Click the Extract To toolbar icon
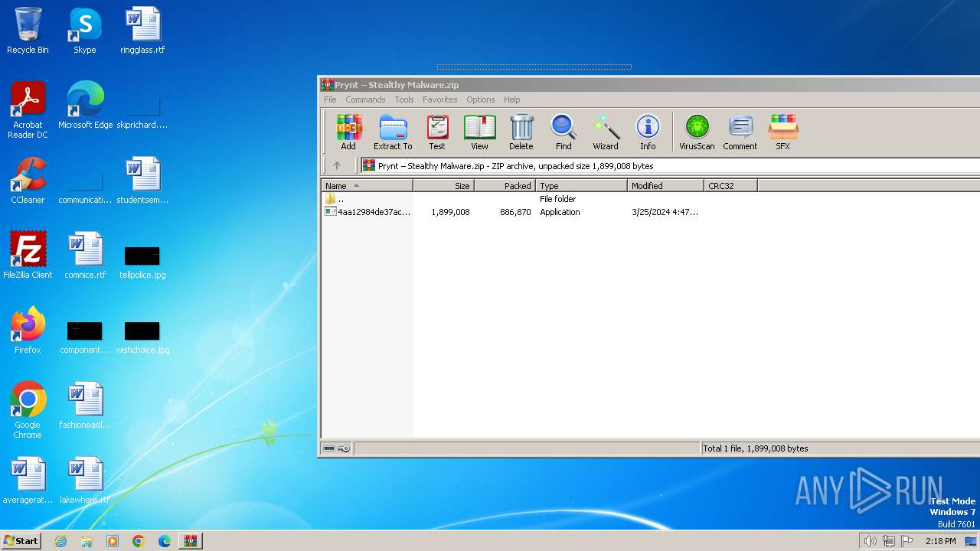Image resolution: width=980 pixels, height=551 pixels. click(x=393, y=132)
